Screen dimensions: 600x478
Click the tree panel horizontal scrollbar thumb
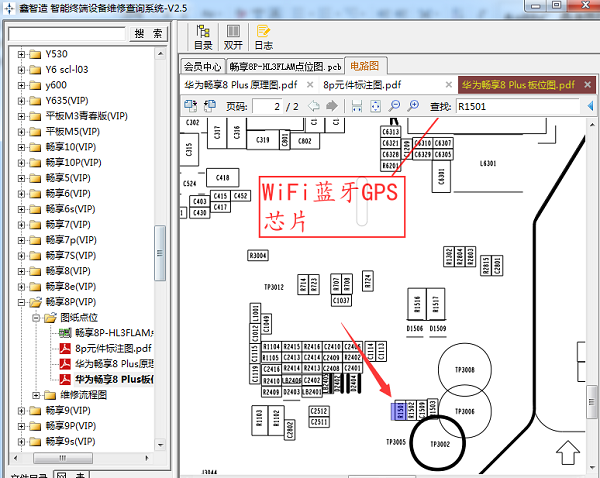click(x=63, y=458)
